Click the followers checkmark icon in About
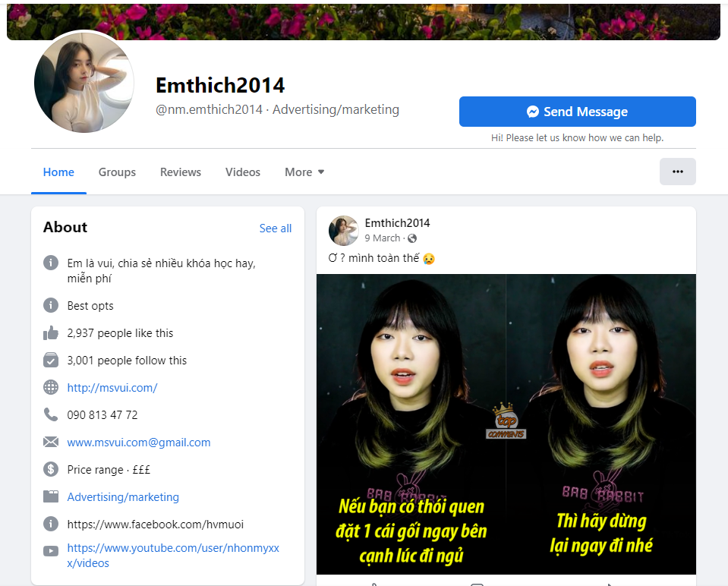The width and height of the screenshot is (728, 586). [51, 361]
